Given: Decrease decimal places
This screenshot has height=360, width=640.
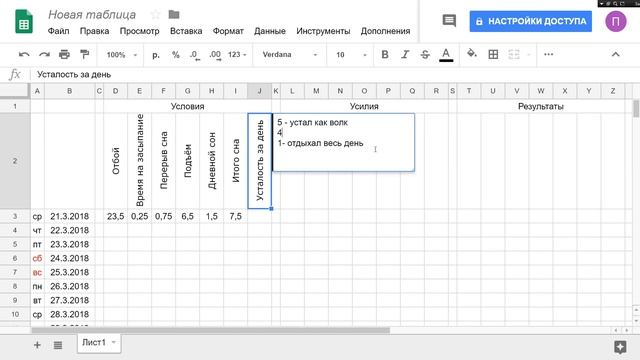Looking at the screenshot, I should [x=195, y=55].
